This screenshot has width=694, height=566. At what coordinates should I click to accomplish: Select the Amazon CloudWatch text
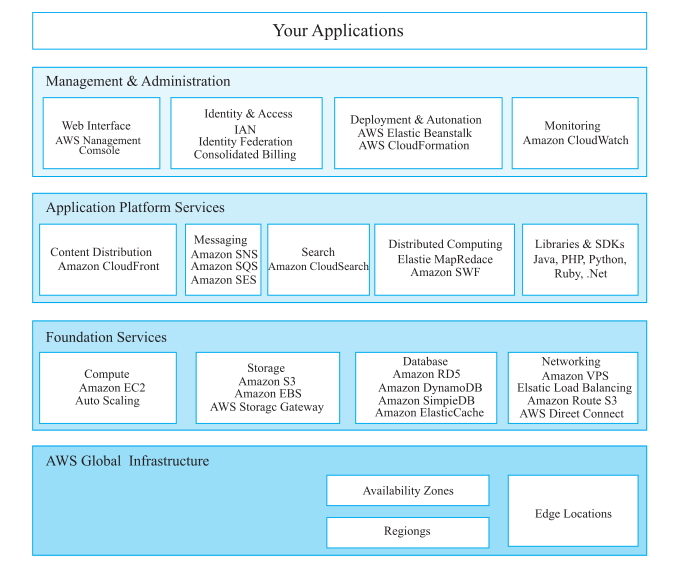coord(576,140)
